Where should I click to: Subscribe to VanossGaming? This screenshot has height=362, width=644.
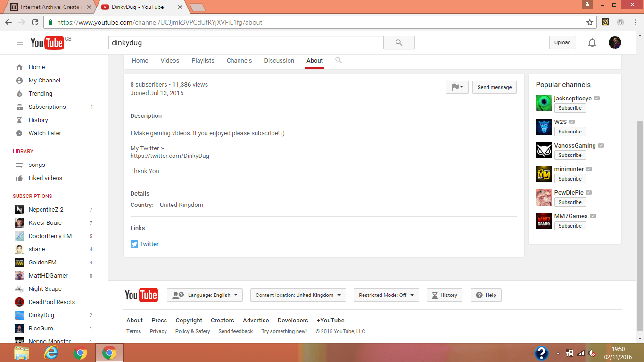click(570, 155)
